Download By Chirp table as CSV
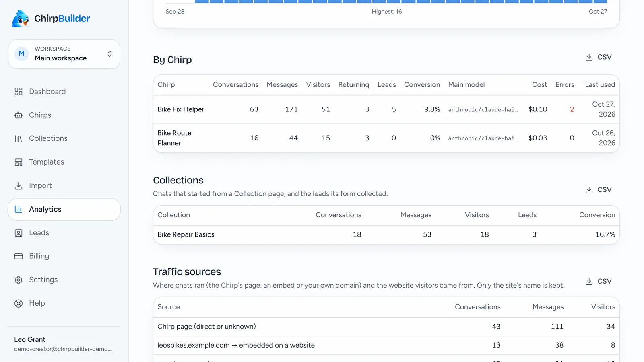 (599, 57)
